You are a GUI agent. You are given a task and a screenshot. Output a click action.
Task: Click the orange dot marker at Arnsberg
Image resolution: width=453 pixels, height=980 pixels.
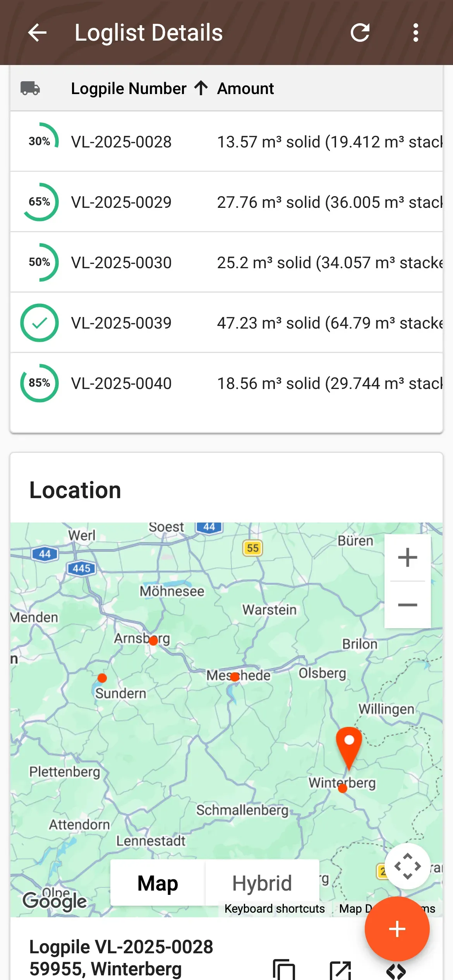click(153, 641)
